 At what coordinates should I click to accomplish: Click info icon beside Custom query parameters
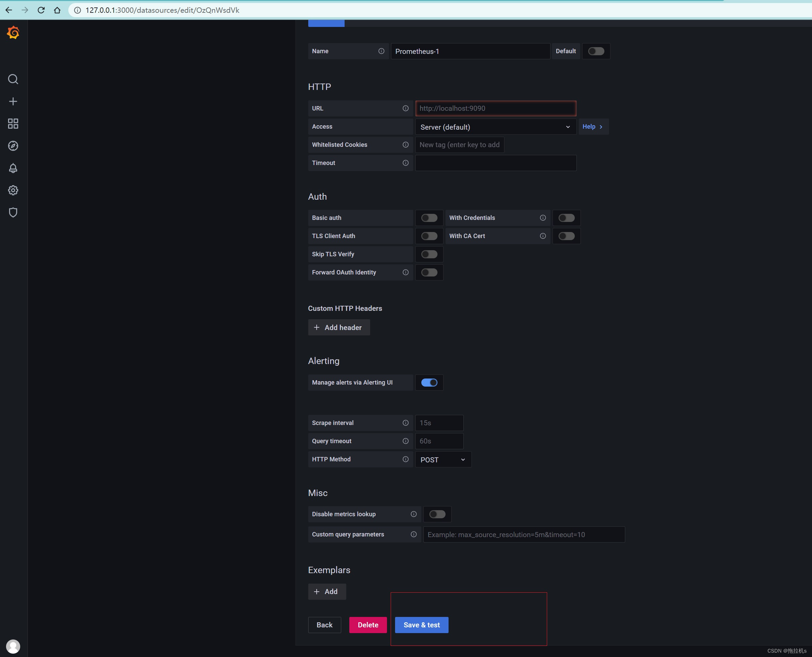pos(413,534)
